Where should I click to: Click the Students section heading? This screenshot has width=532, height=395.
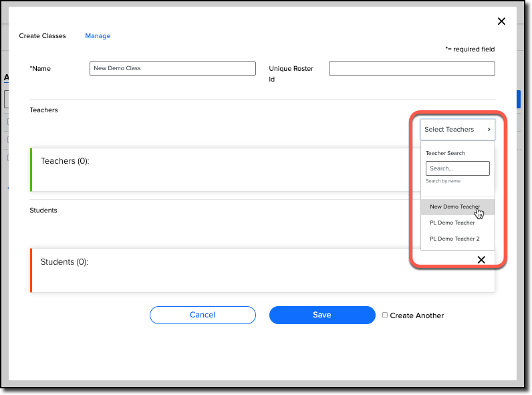[43, 211]
